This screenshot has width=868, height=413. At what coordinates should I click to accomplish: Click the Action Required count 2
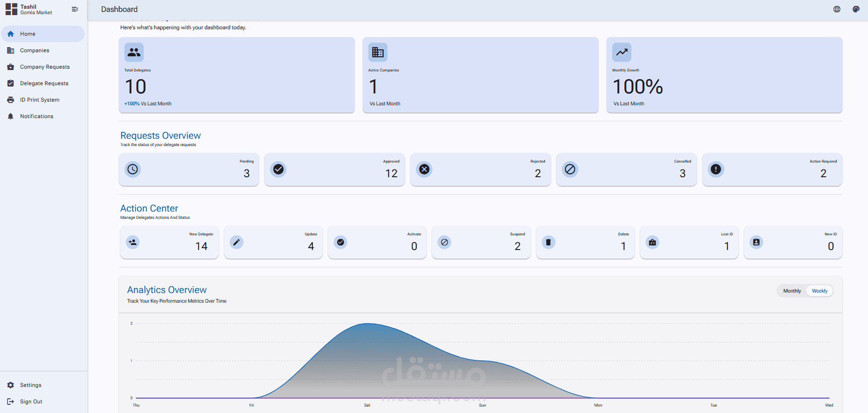coord(824,174)
